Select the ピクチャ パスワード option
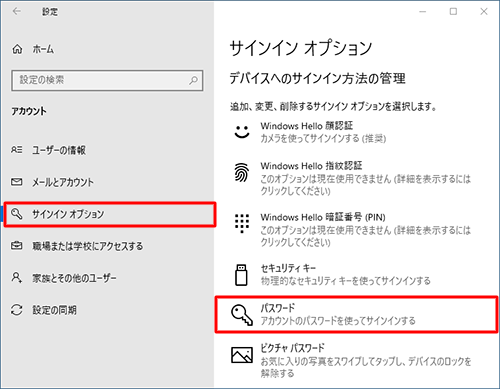Viewport: 500px width, 389px height. [357, 361]
